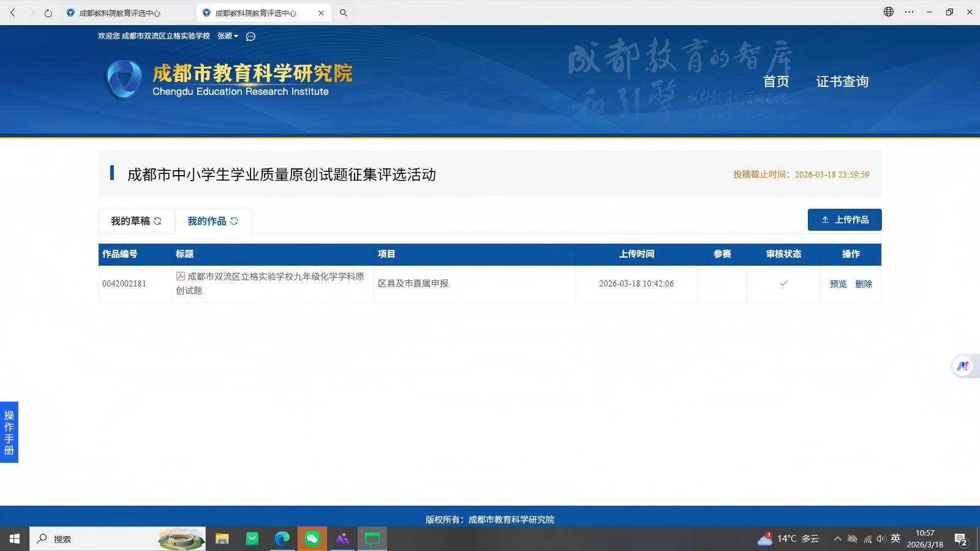The height and width of the screenshot is (551, 980).
Task: Refresh the browser page
Action: 48,13
